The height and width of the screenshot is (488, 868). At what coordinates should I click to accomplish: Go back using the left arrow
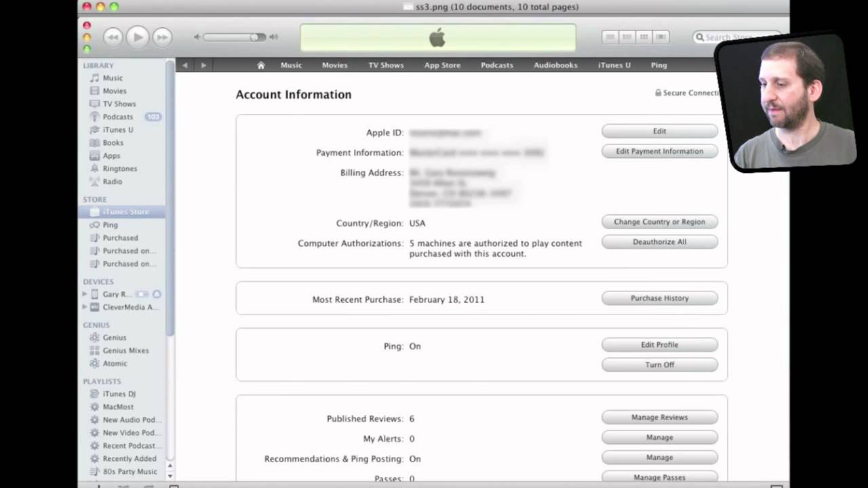(x=185, y=65)
